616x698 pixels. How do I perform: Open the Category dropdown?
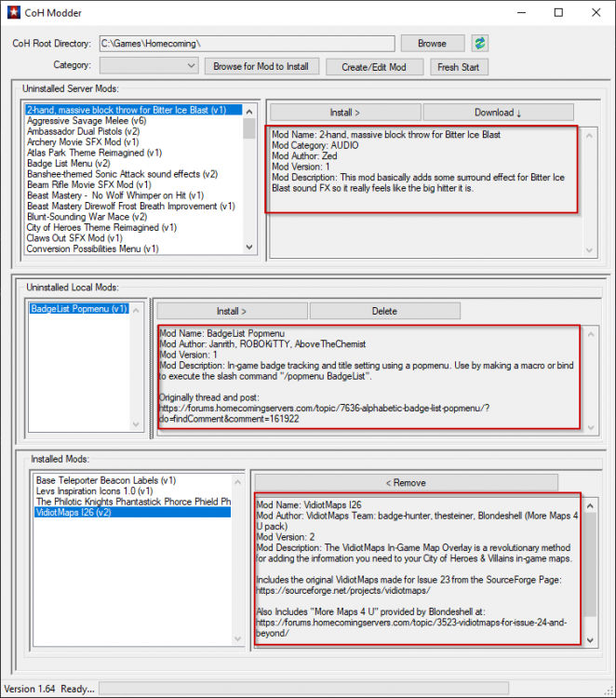pos(149,66)
